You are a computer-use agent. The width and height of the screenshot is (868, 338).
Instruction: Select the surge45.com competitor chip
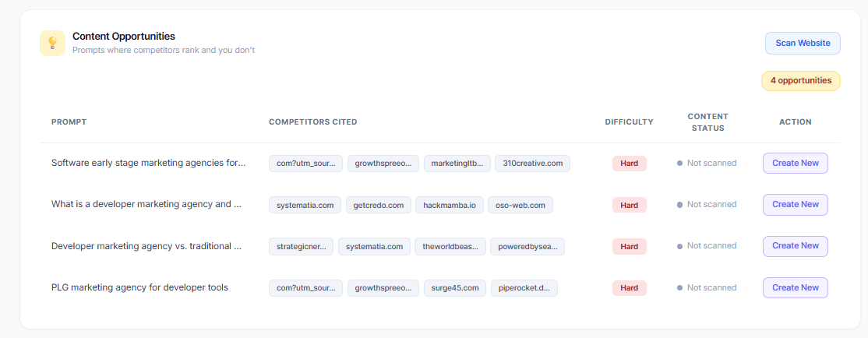[x=455, y=288]
